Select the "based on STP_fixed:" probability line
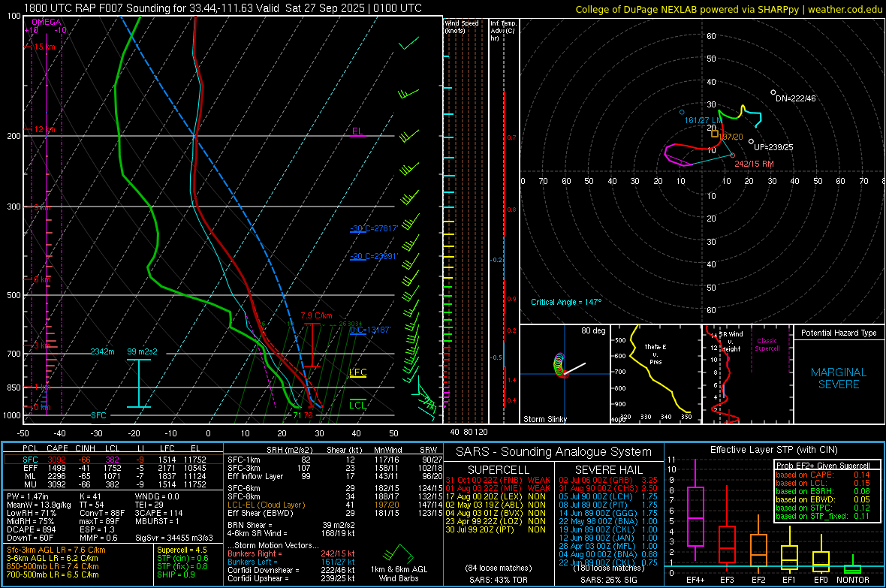886x588 pixels. [x=823, y=516]
